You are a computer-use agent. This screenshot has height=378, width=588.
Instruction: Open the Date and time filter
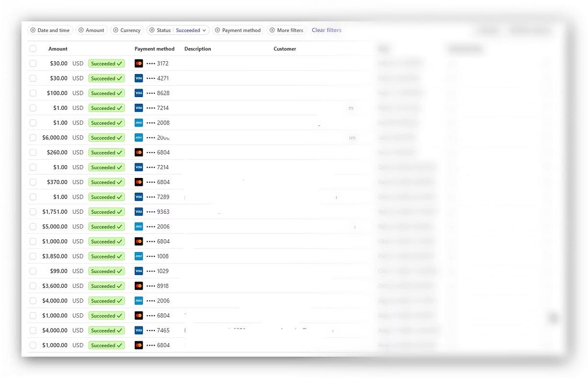(x=50, y=30)
